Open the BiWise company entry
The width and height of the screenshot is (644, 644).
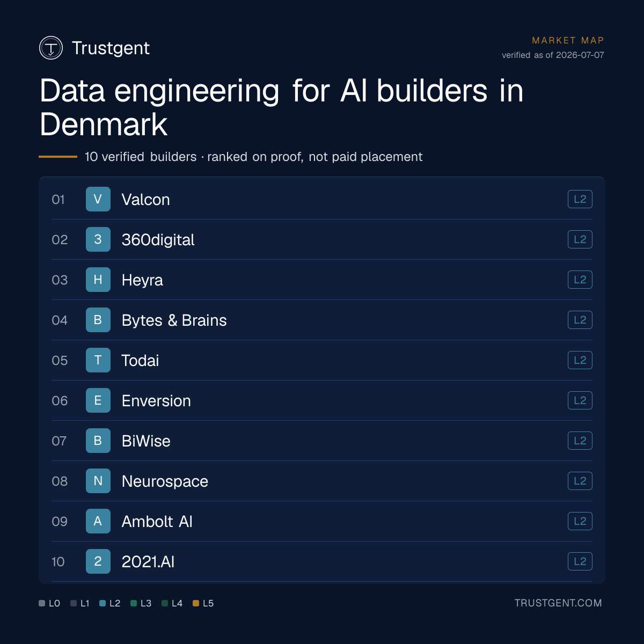tap(322, 441)
